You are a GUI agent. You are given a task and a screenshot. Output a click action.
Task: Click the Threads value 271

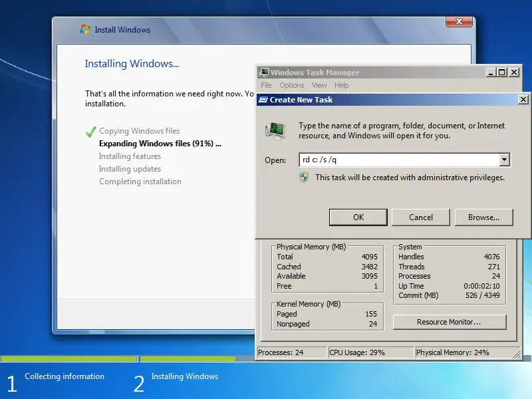[494, 267]
